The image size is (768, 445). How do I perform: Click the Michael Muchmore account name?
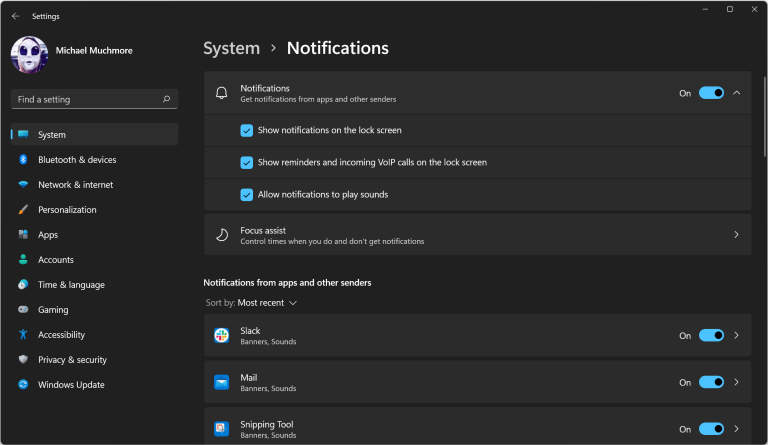tap(94, 50)
